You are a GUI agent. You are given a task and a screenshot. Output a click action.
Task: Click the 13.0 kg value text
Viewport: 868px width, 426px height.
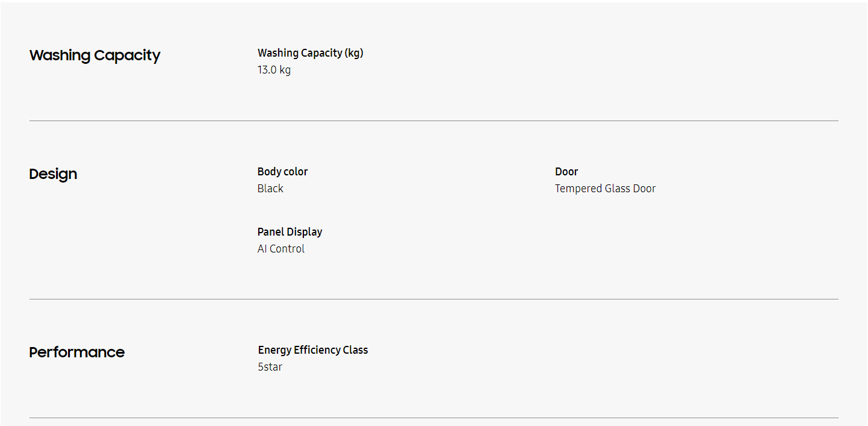[x=274, y=70]
